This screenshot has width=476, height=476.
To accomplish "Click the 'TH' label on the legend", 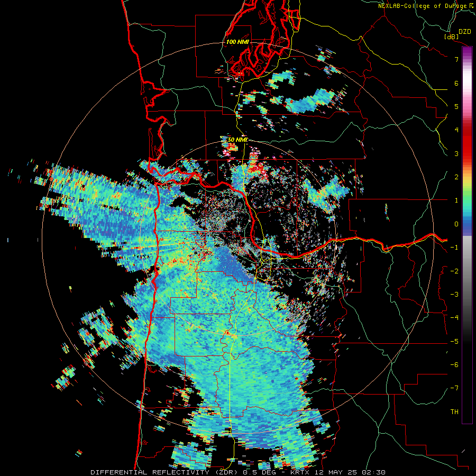I will click(x=454, y=412).
